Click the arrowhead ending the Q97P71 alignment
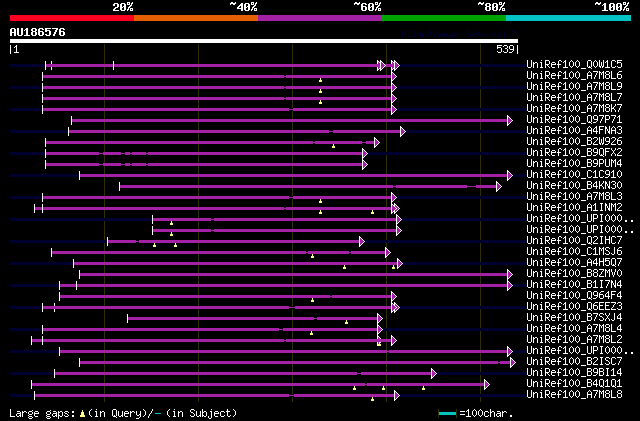Viewport: 640px width, 421px height. pos(510,120)
